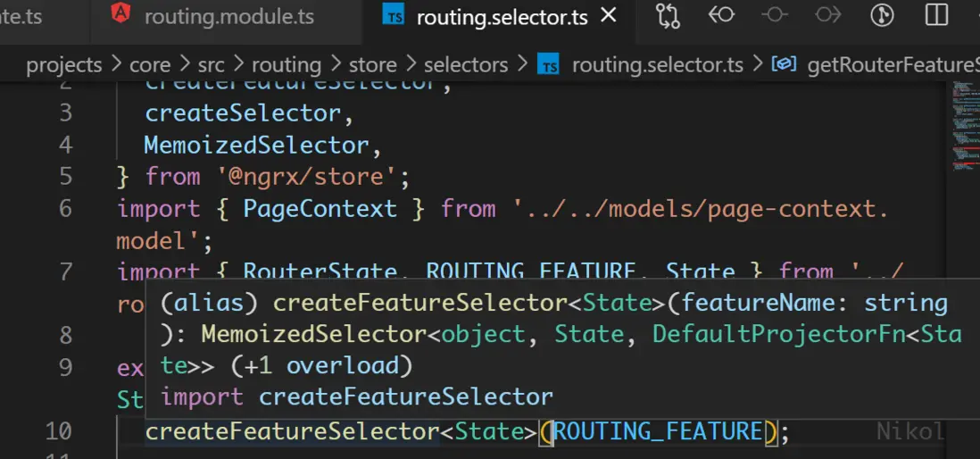Open the 'selectors' breadcrumb dropdown
Viewport: 980px width, 459px height.
click(466, 64)
